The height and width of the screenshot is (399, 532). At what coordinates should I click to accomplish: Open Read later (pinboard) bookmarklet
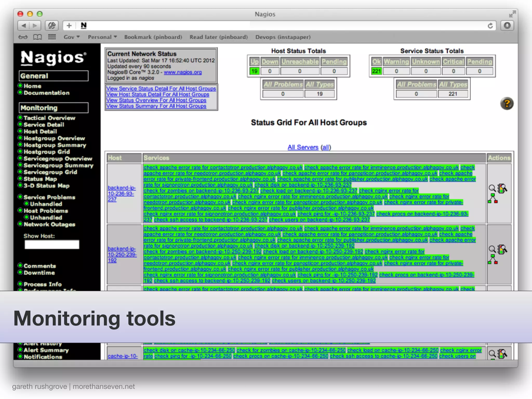pyautogui.click(x=218, y=37)
